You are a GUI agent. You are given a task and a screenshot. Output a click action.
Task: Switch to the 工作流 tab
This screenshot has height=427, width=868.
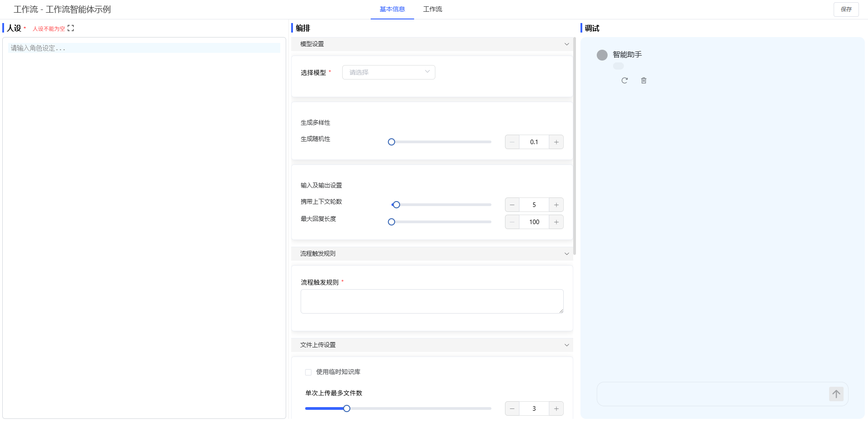point(432,9)
